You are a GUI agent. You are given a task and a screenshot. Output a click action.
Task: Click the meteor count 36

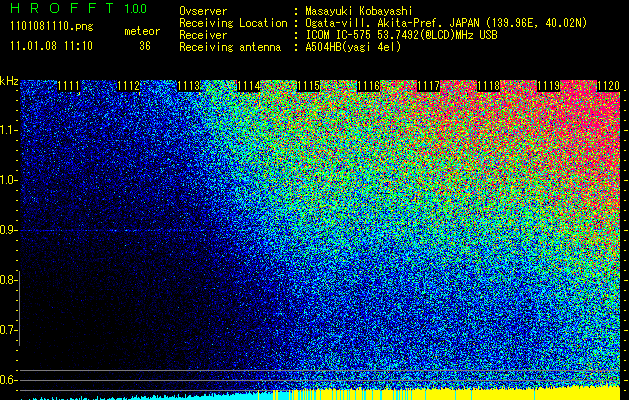tap(145, 46)
